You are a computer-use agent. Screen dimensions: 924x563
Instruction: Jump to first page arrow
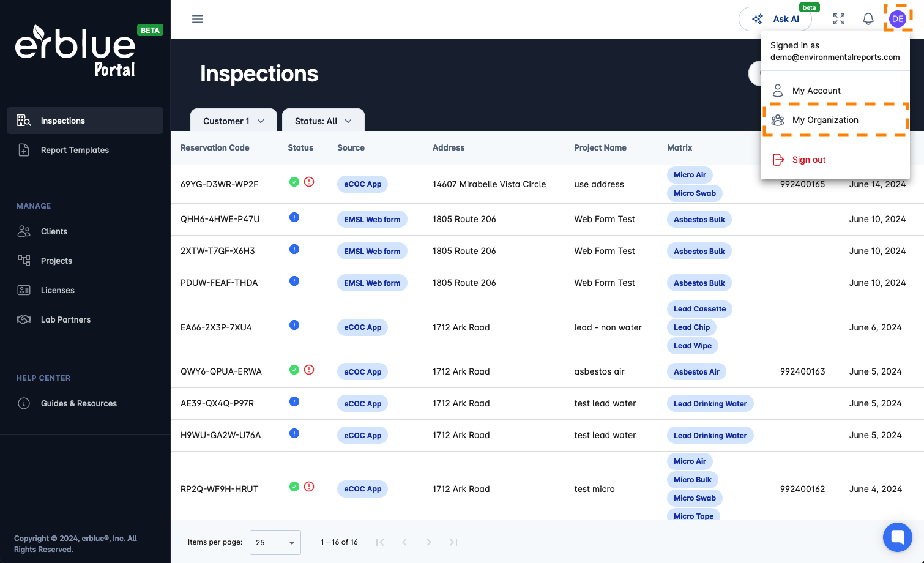coord(380,542)
